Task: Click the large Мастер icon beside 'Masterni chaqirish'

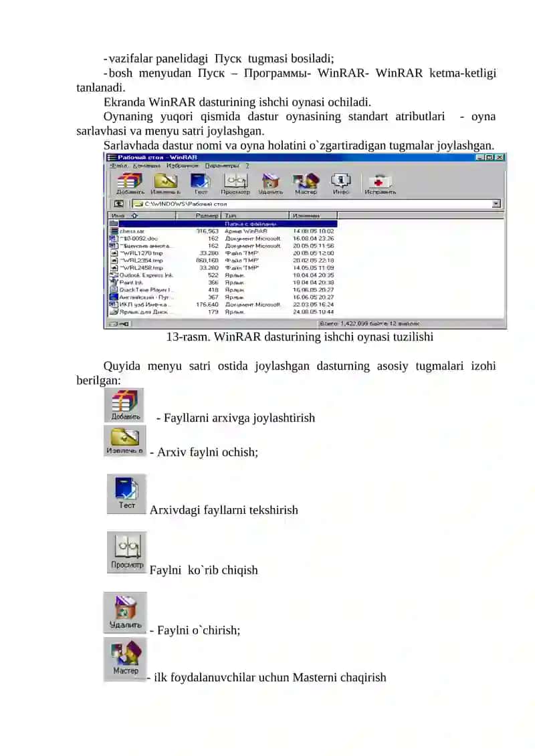Action: [125, 659]
